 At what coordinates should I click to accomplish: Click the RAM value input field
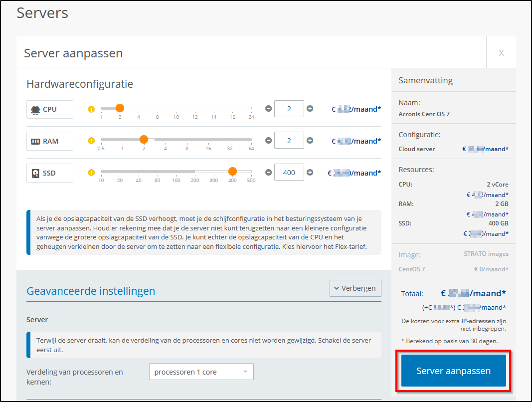(289, 141)
